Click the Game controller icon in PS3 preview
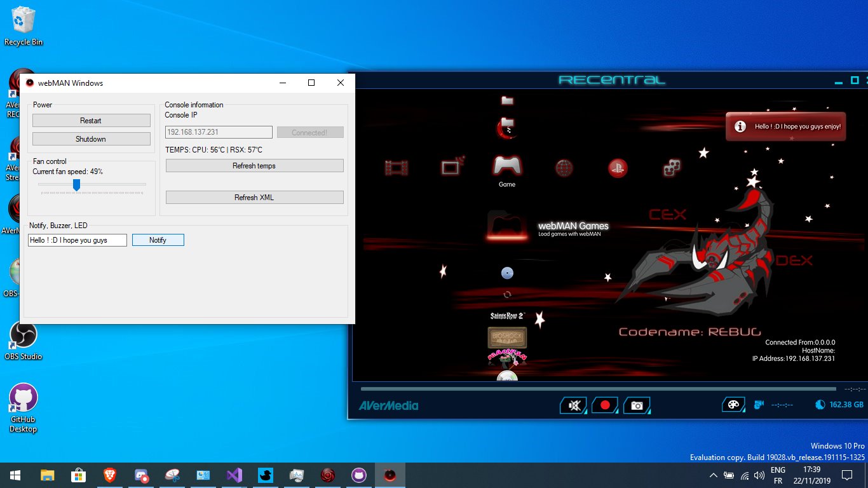Image resolution: width=868 pixels, height=488 pixels. [x=507, y=166]
